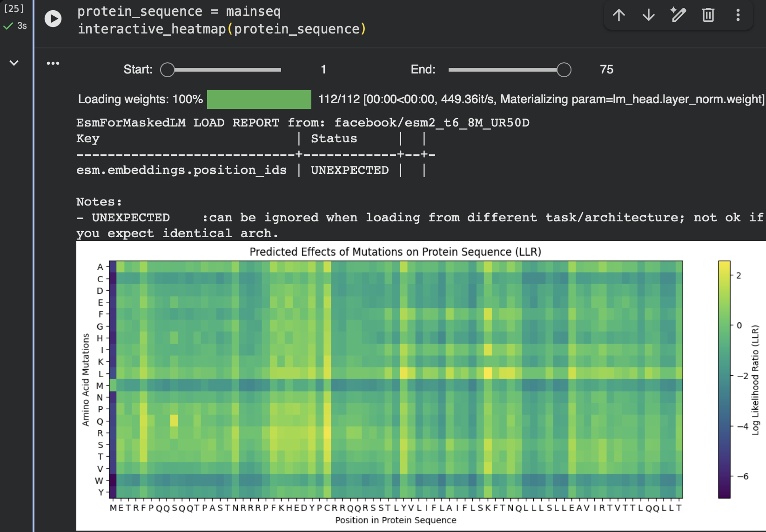Click the cell execution count [25]
The width and height of the screenshot is (766, 532).
click(14, 9)
